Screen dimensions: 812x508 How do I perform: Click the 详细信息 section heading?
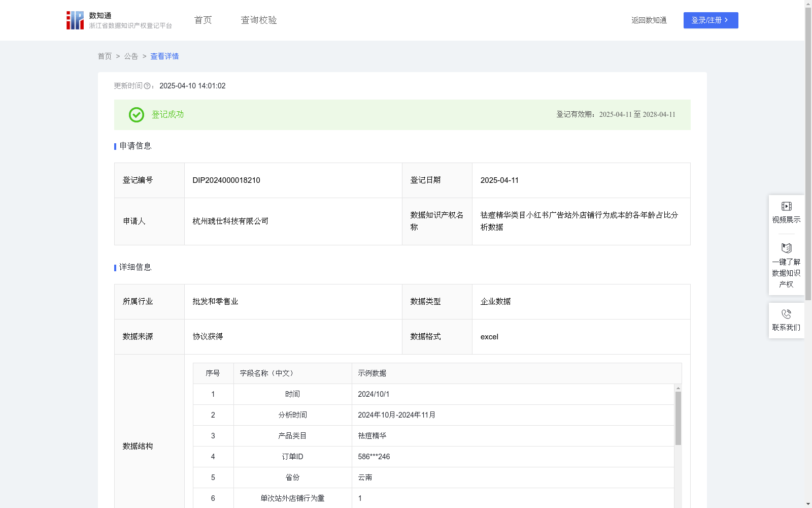tap(135, 268)
